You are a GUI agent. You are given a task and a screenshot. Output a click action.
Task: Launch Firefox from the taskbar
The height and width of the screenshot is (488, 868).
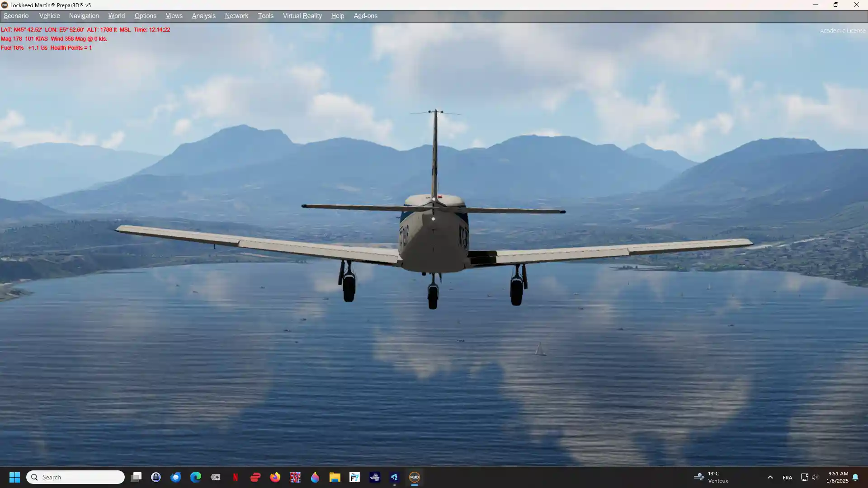pos(275,477)
